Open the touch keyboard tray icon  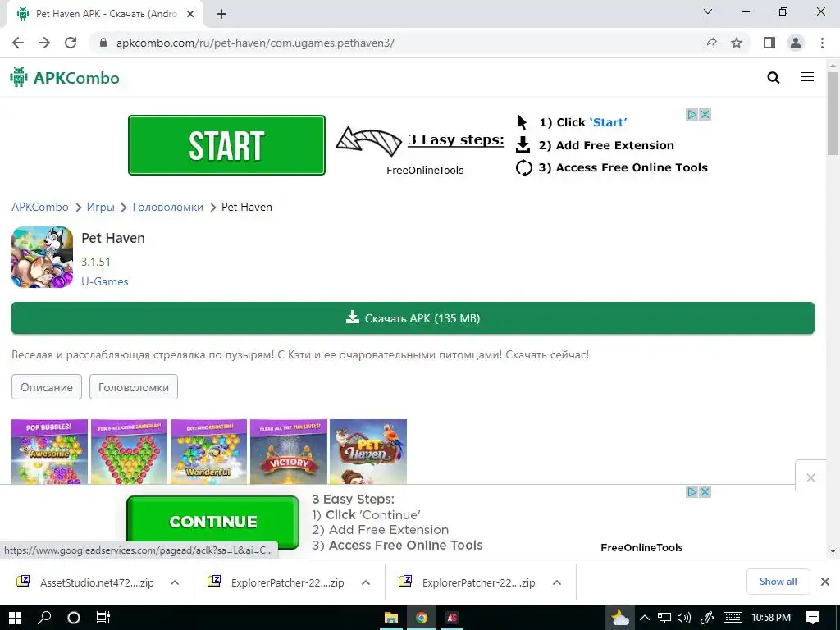click(733, 618)
